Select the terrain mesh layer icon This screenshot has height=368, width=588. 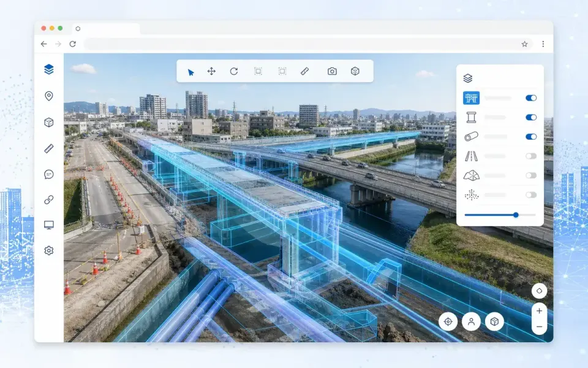472,175
